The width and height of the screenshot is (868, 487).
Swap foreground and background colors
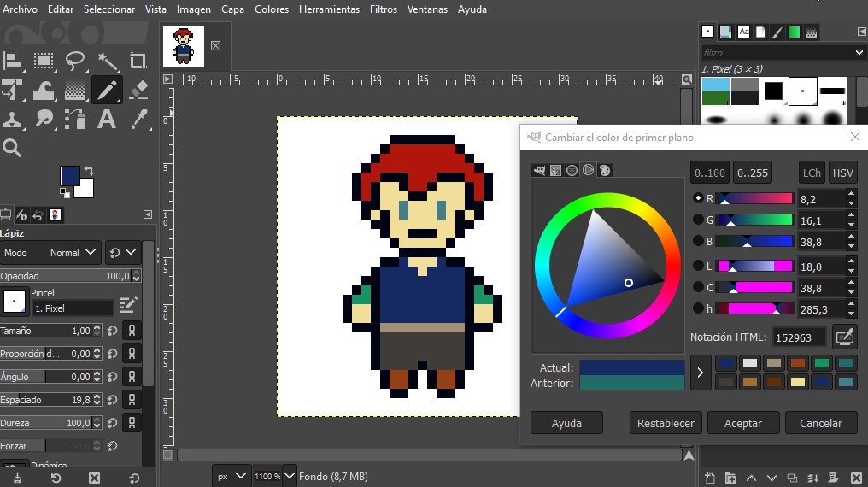click(x=88, y=171)
